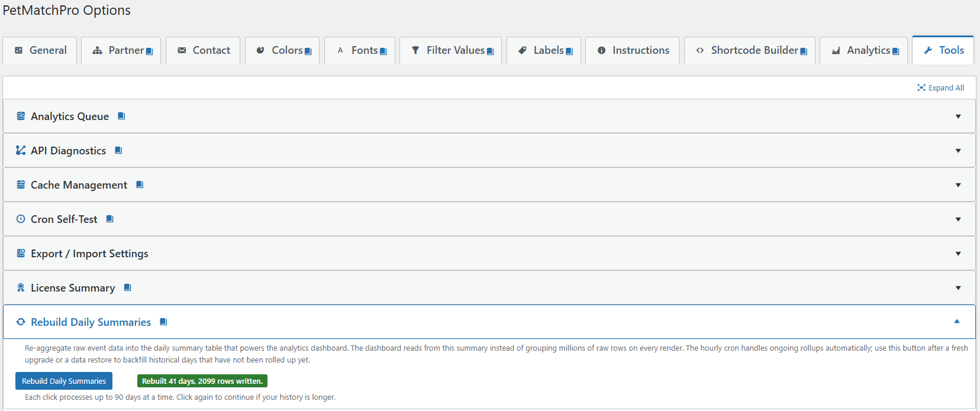
Task: Open docs icon beside License Summary
Action: (x=127, y=287)
